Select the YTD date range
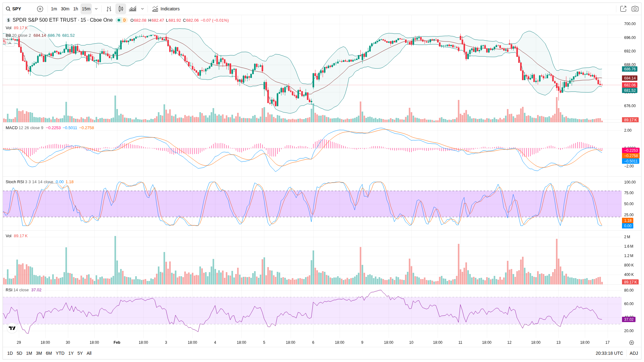Viewport: 644px width, 362px height. click(x=60, y=353)
